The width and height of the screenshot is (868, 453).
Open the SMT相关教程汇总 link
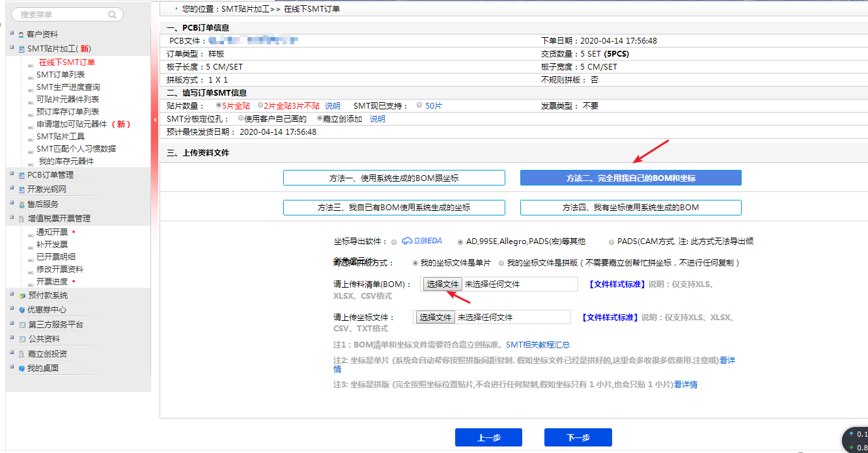tap(537, 345)
